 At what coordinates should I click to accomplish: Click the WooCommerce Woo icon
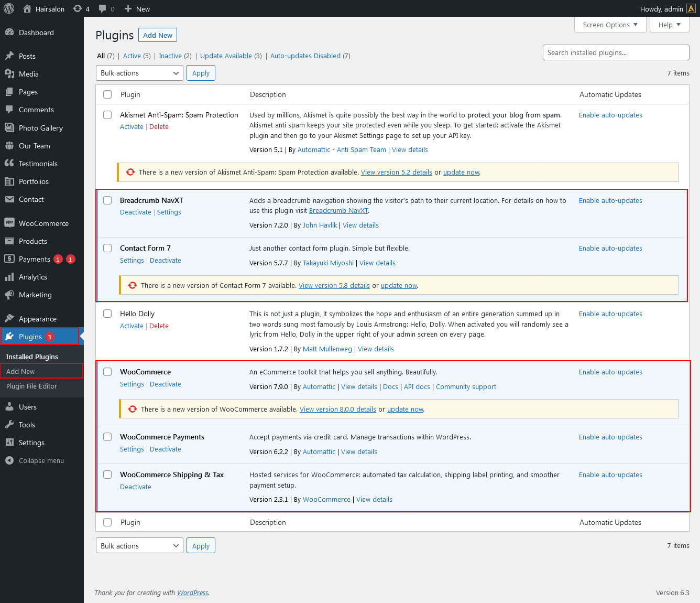tap(9, 223)
